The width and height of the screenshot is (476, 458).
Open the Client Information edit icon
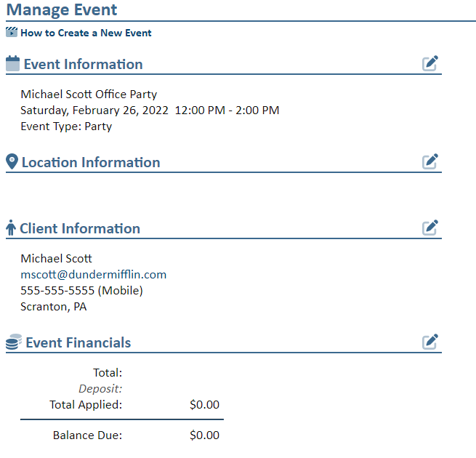pos(430,228)
